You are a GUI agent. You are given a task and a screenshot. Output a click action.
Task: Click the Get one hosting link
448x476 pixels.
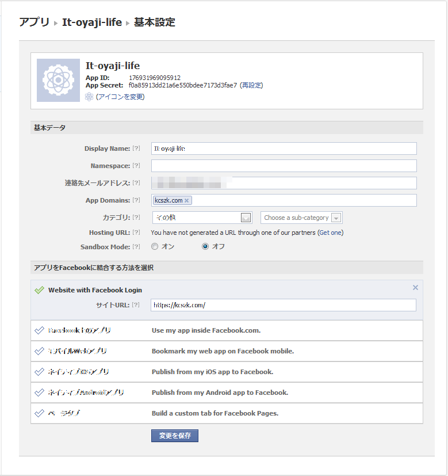pos(330,233)
